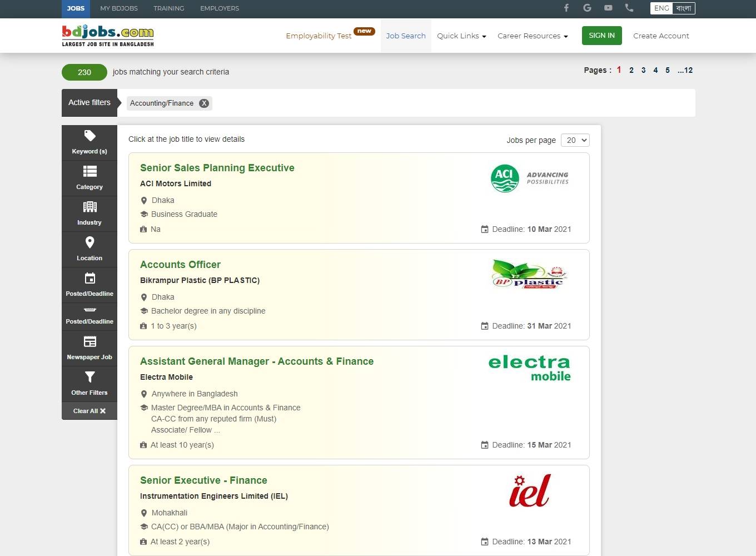Go to results page 1
The width and height of the screenshot is (756, 556).
click(x=619, y=70)
